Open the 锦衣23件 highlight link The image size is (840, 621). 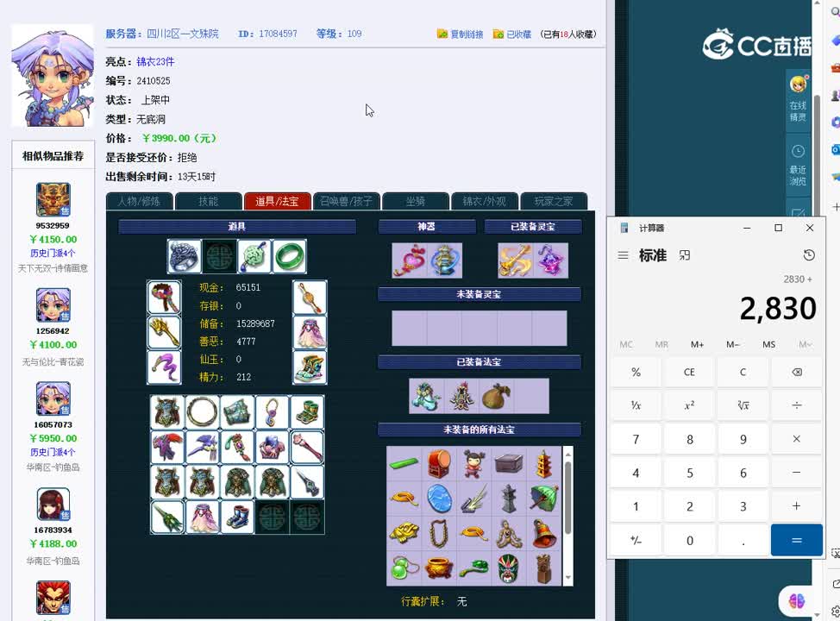click(155, 61)
